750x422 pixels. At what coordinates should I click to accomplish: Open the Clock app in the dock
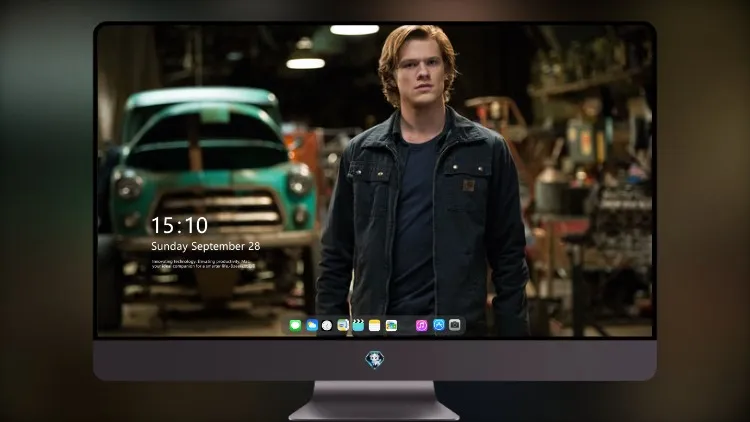[x=327, y=325]
